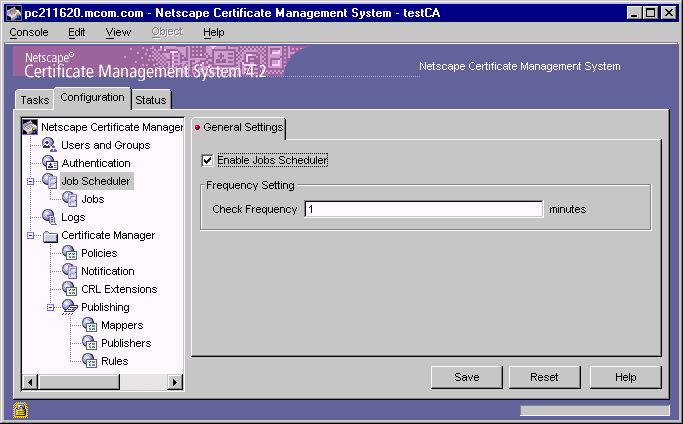Image resolution: width=683 pixels, height=424 pixels.
Task: Click the Reset button
Action: pyautogui.click(x=544, y=377)
